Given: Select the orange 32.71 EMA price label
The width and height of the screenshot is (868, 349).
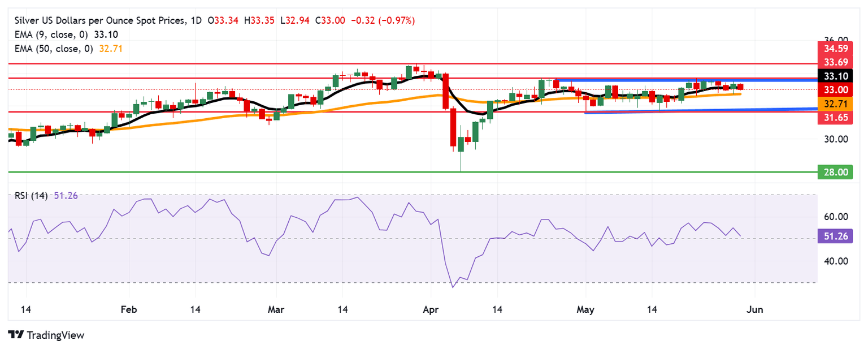Looking at the screenshot, I should 835,104.
